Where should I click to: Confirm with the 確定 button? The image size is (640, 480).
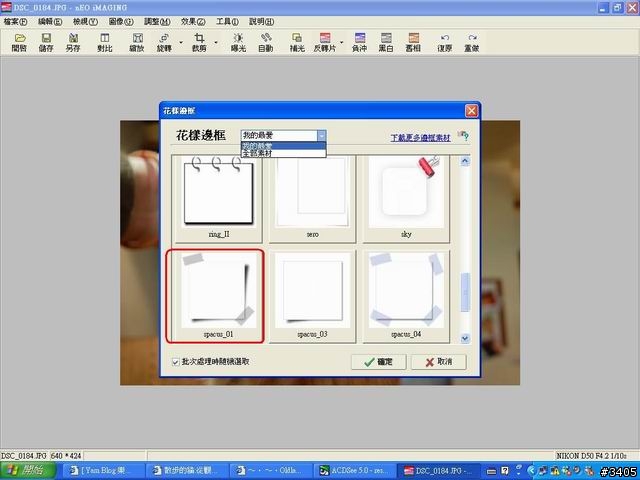click(x=378, y=362)
